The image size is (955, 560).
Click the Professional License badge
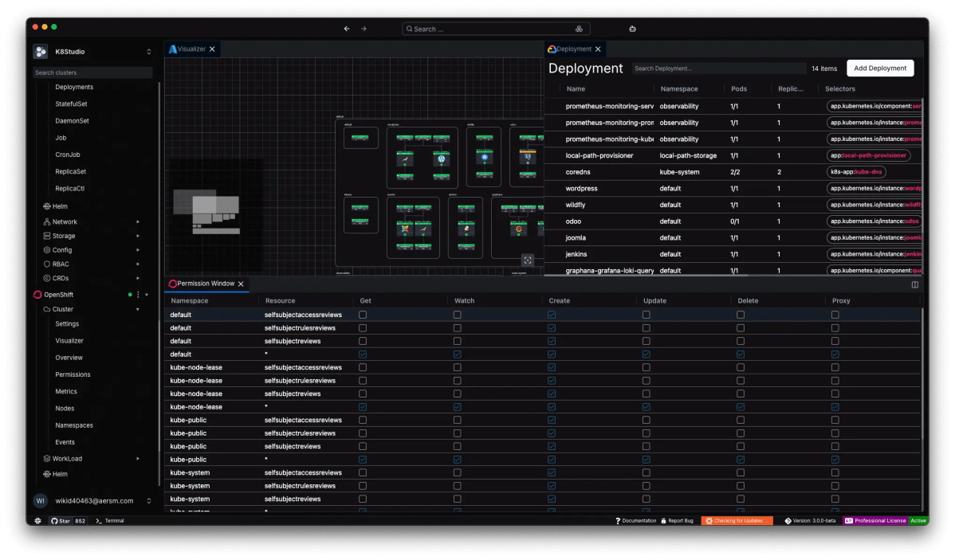[875, 521]
